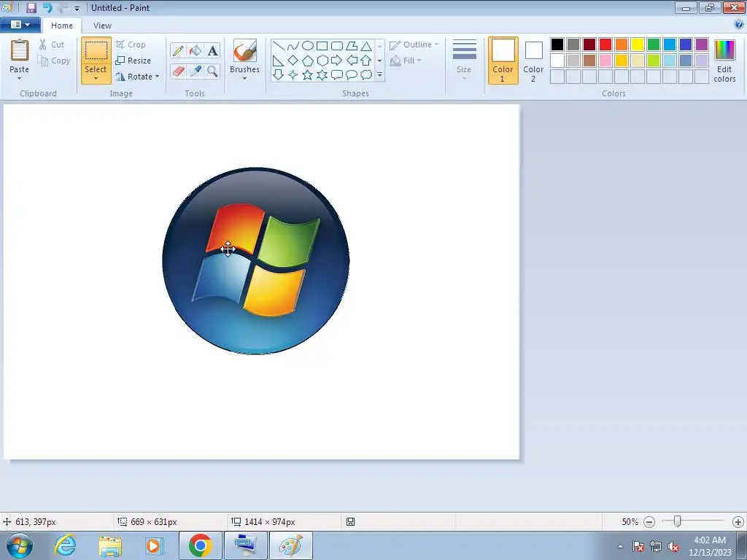Open the Paste dropdown arrow
Image resolution: width=747 pixels, height=560 pixels.
click(x=19, y=78)
